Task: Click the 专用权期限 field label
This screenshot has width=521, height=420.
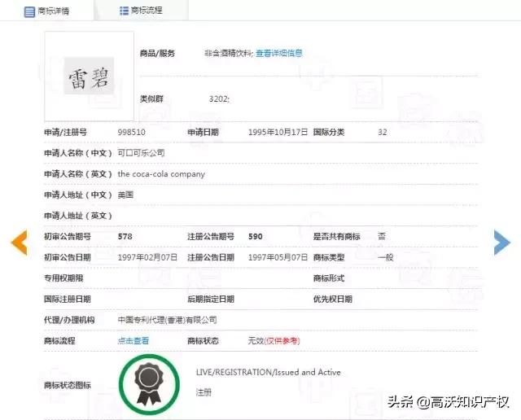Action: click(63, 278)
